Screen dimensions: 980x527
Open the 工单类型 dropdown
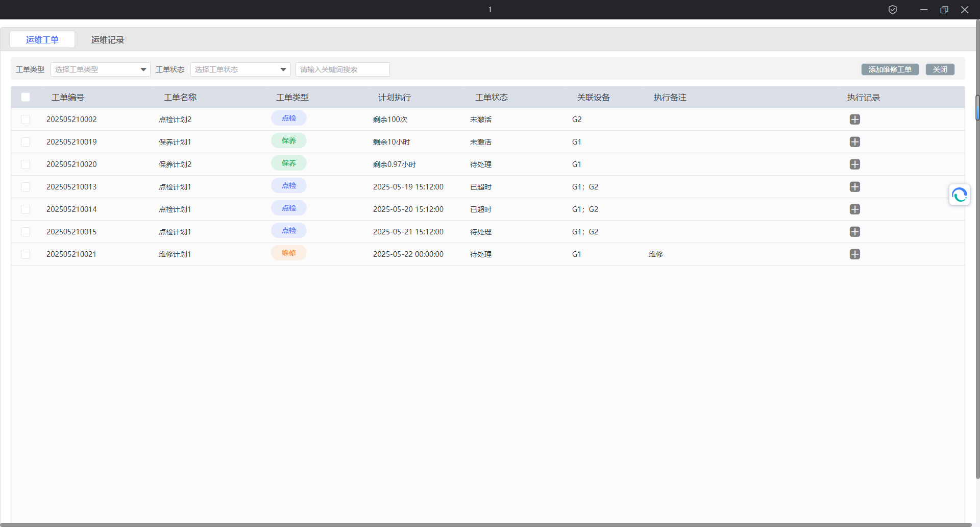click(100, 69)
